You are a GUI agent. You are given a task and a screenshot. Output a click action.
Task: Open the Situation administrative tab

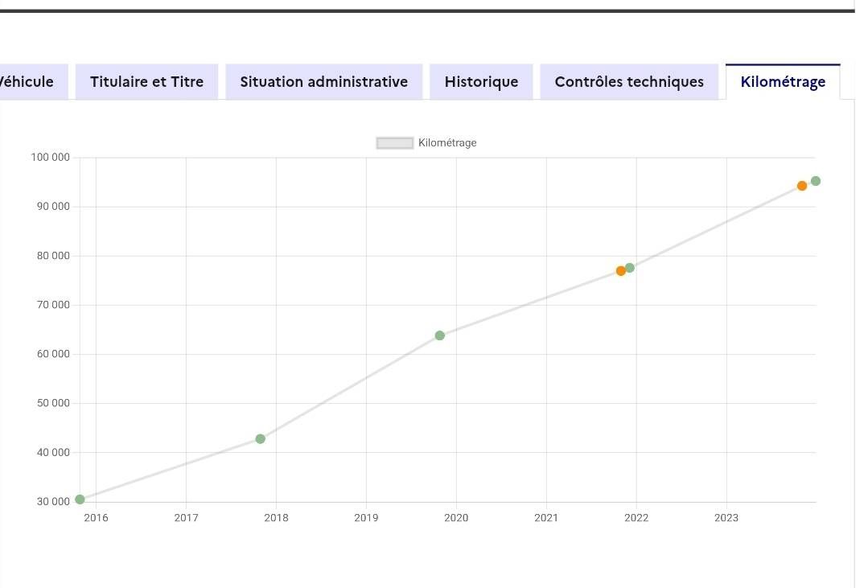coord(324,82)
